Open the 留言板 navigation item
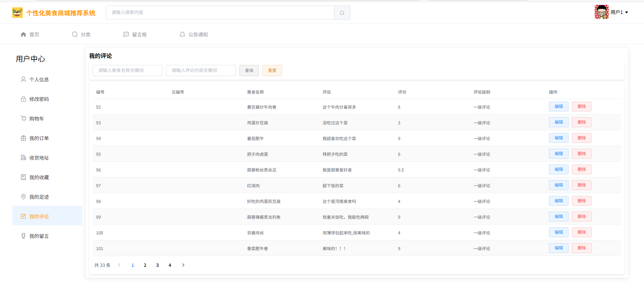The height and width of the screenshot is (291, 644). tap(139, 34)
